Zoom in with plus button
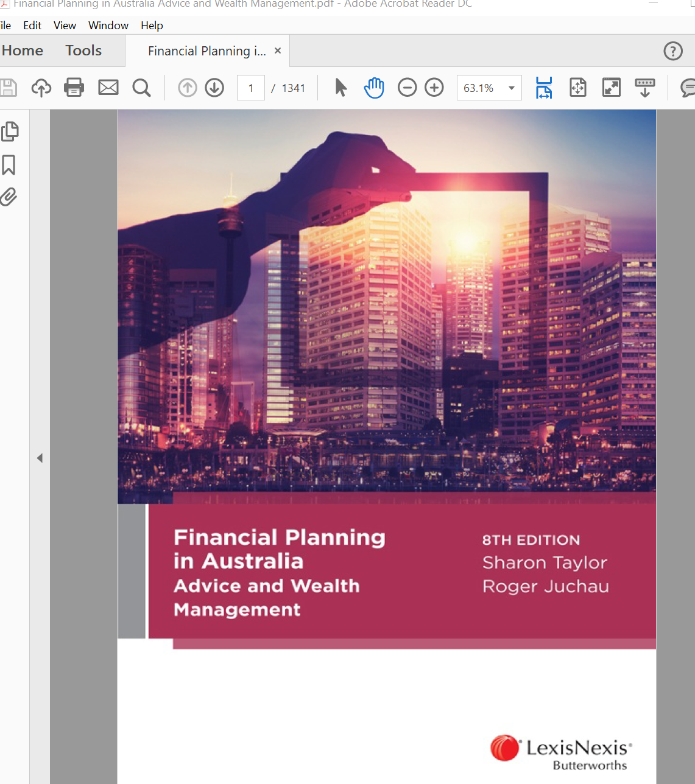 click(x=434, y=88)
